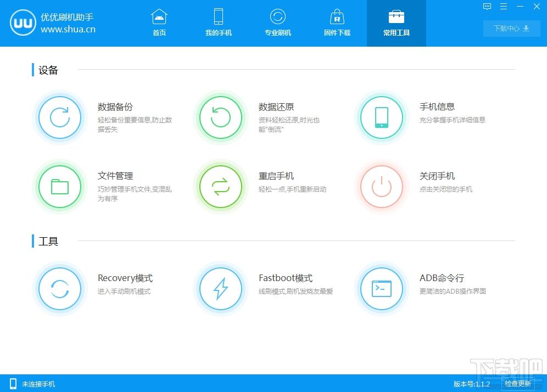
Task: Click description 更简洁的ADB操作界面
Action: 453,291
